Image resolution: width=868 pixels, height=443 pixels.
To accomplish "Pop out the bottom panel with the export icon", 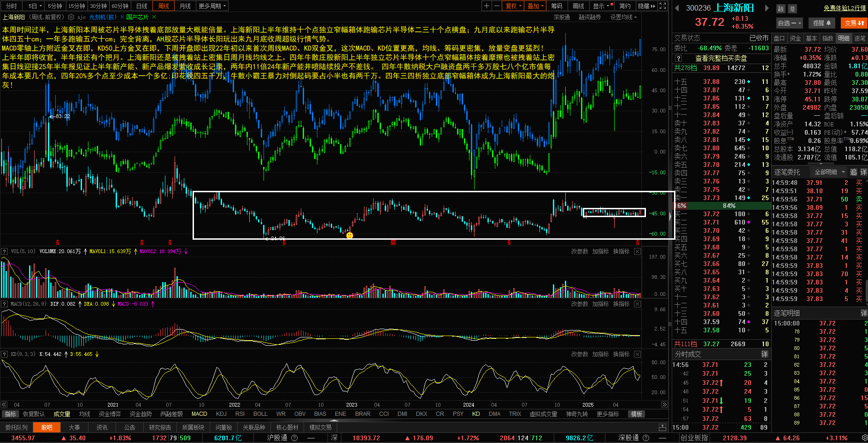I will pos(663,427).
